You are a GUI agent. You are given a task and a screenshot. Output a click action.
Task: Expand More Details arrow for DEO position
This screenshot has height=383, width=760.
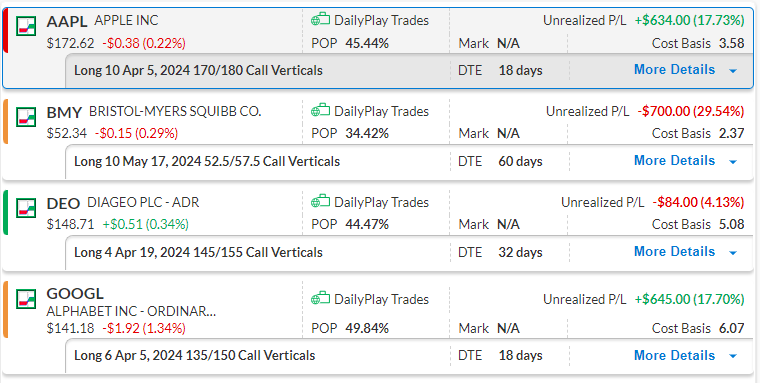tap(733, 253)
